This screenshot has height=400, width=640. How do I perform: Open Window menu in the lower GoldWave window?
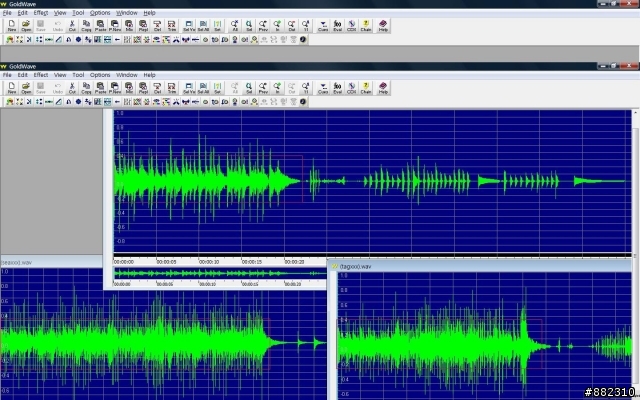pyautogui.click(x=127, y=75)
